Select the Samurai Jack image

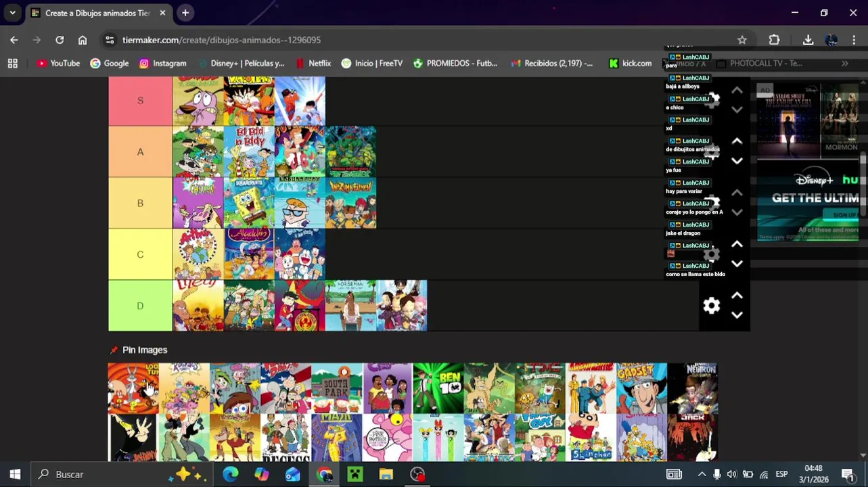point(692,438)
